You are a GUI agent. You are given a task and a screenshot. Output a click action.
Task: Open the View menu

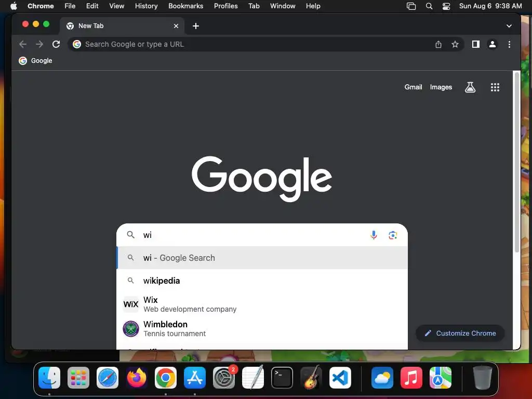point(116,6)
